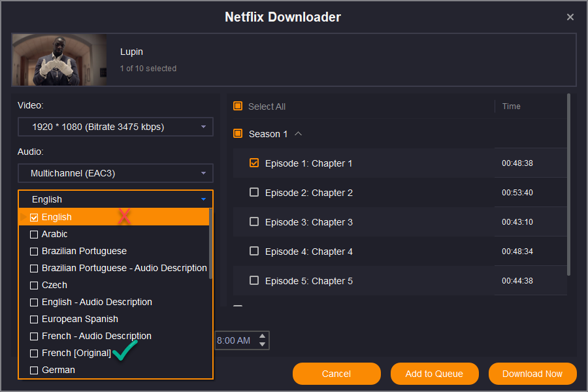Viewport: 588px width, 392px height.
Task: Check the Arabic language checkbox
Action: [x=34, y=235]
